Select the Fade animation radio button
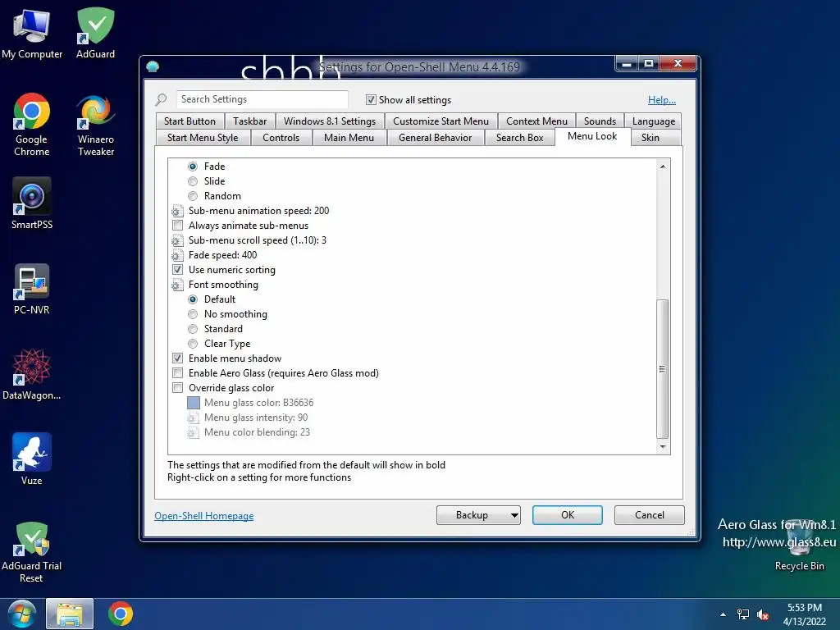840x630 pixels. pyautogui.click(x=193, y=167)
